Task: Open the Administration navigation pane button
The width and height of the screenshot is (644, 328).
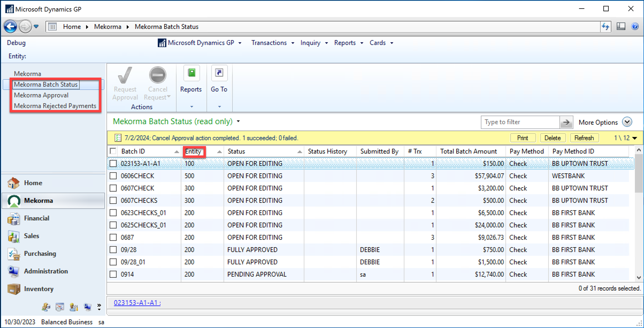Action: [x=53, y=271]
